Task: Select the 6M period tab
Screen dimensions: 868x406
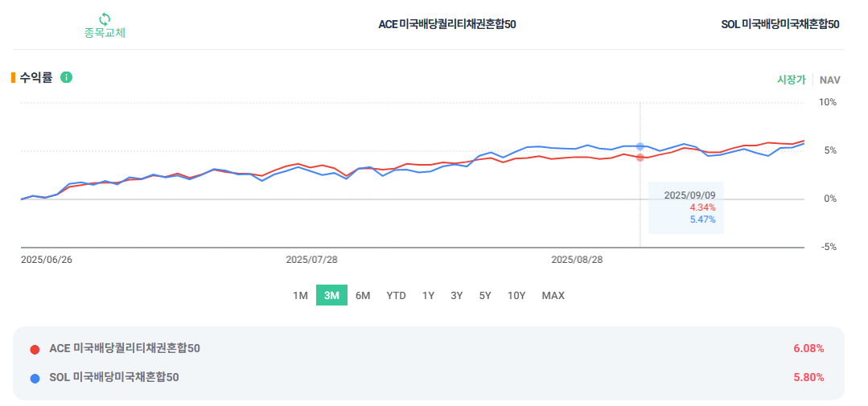Action: tap(363, 295)
